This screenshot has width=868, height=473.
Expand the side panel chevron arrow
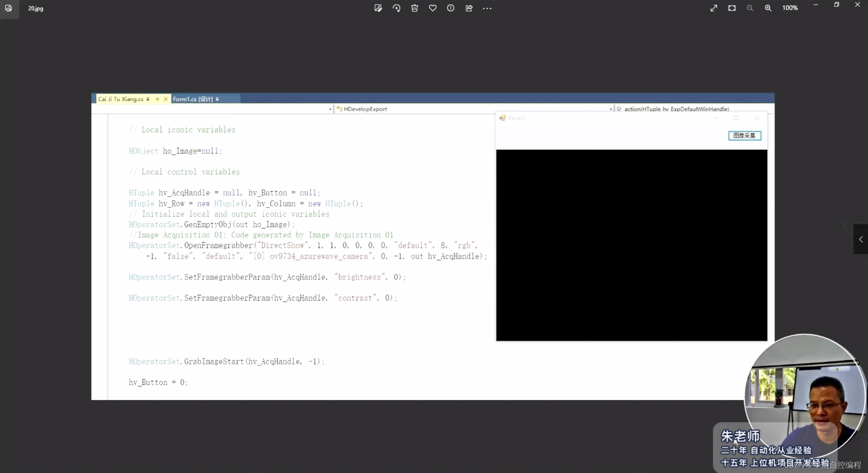coord(861,239)
